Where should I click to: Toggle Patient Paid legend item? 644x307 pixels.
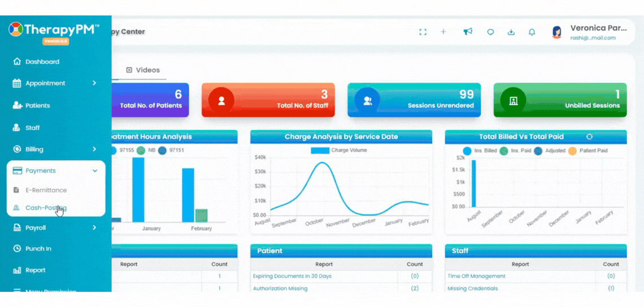click(588, 151)
